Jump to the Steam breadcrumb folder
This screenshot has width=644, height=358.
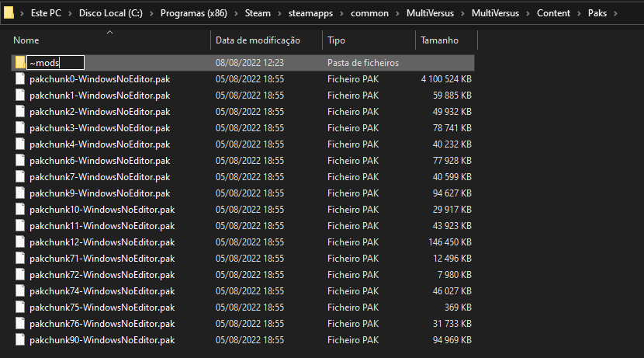point(258,13)
